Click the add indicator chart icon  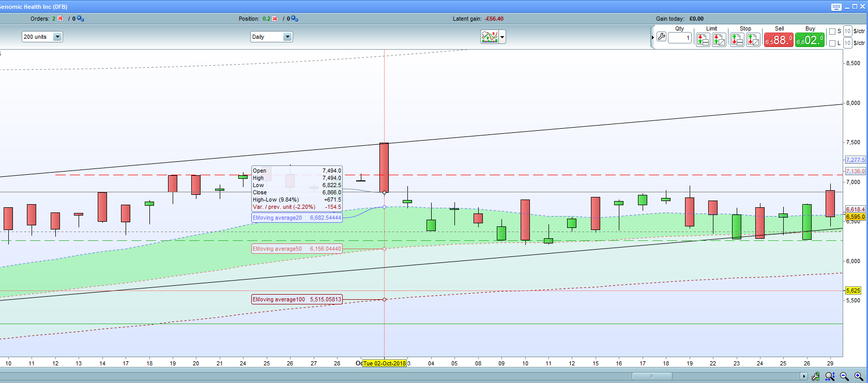pyautogui.click(x=489, y=37)
